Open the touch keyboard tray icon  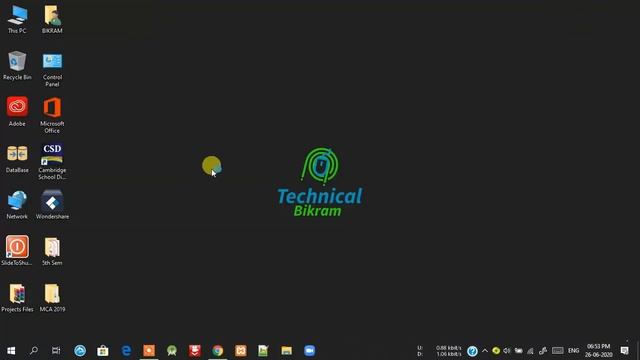558,351
